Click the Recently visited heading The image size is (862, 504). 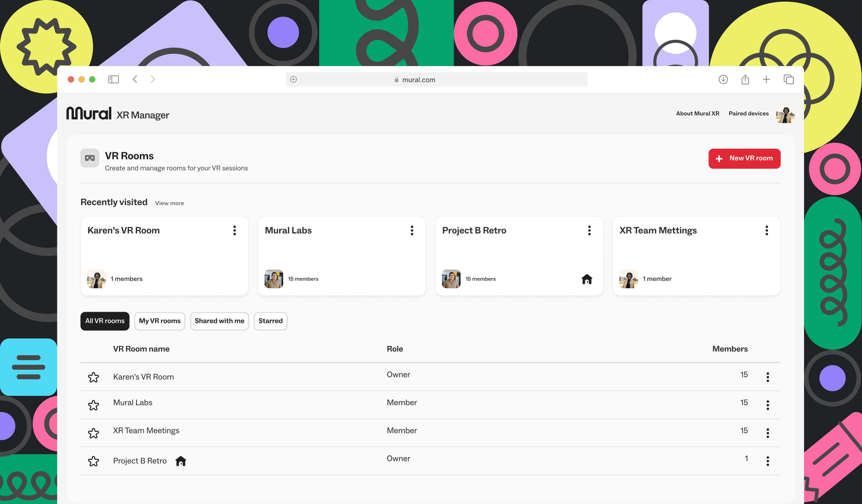pos(114,202)
